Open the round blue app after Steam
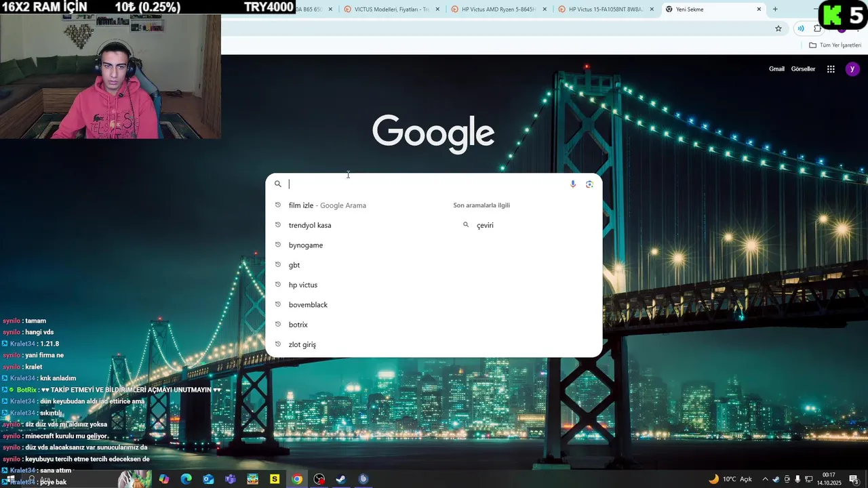 pos(363,479)
